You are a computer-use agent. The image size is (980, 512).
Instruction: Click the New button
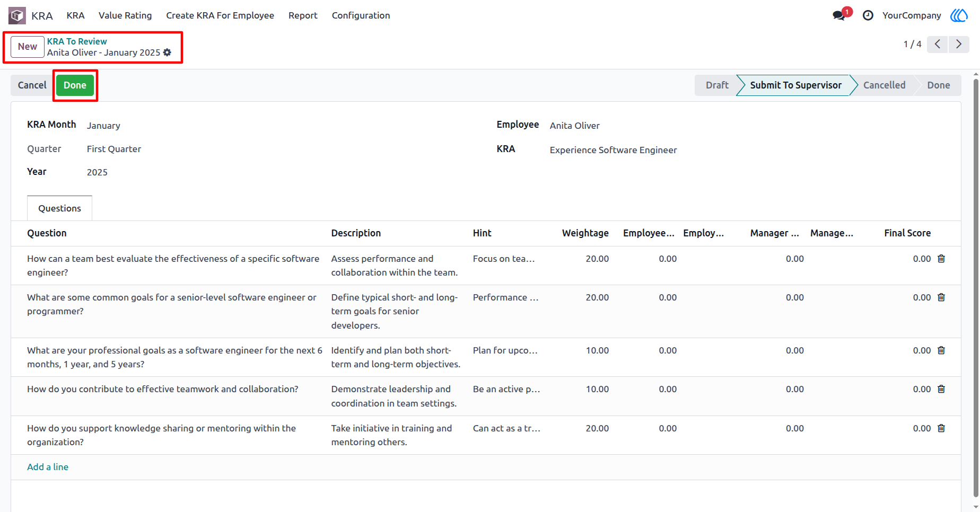pyautogui.click(x=28, y=47)
